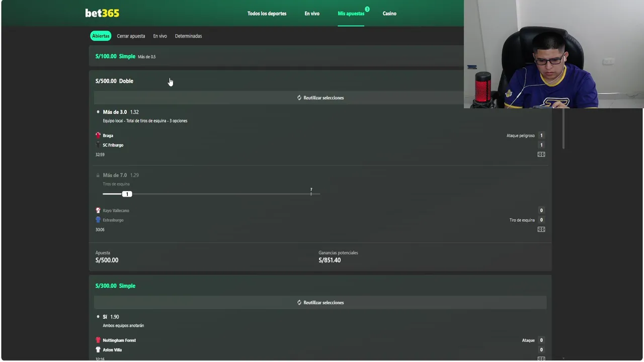Click the 7 target marker on slider

click(311, 191)
